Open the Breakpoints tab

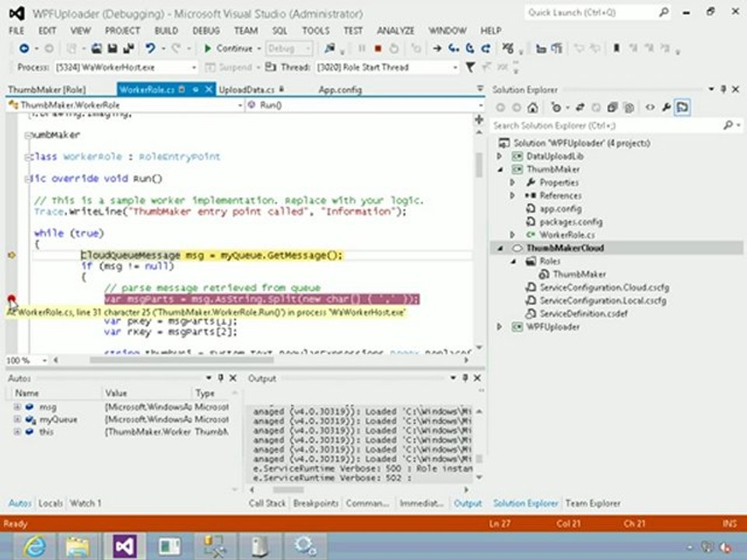316,503
